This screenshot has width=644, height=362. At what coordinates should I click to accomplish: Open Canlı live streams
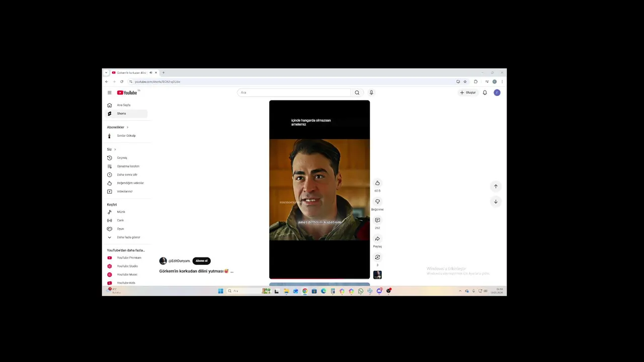(x=126, y=220)
